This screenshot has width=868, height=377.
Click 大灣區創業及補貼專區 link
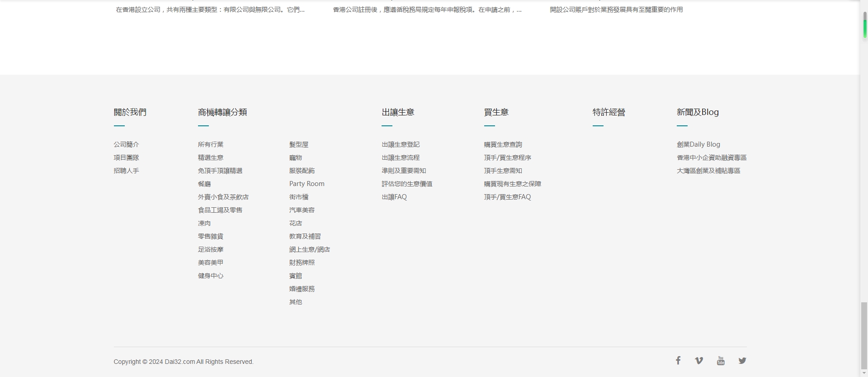click(708, 171)
